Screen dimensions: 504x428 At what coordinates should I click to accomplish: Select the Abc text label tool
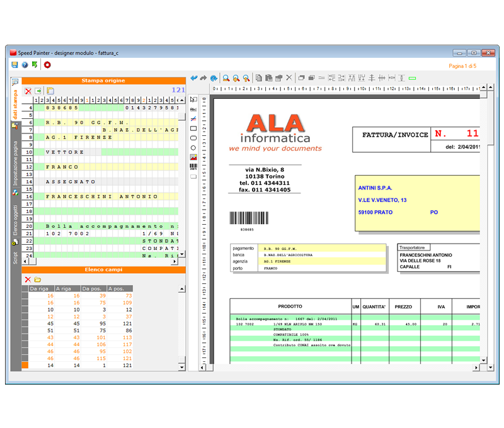193,110
